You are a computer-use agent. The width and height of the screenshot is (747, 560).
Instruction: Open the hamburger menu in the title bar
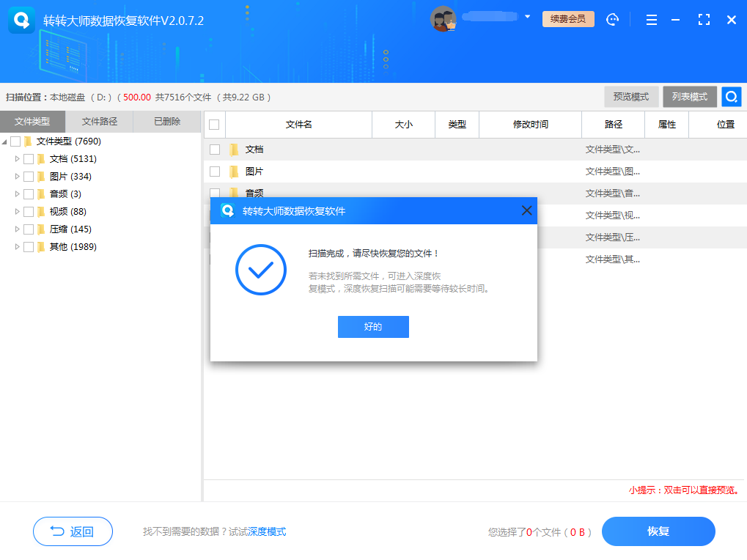(651, 19)
